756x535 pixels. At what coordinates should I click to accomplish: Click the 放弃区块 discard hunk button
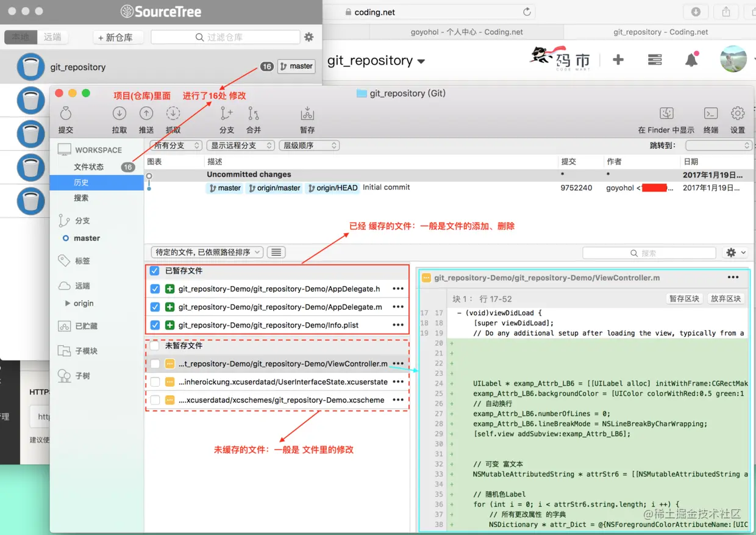(726, 299)
